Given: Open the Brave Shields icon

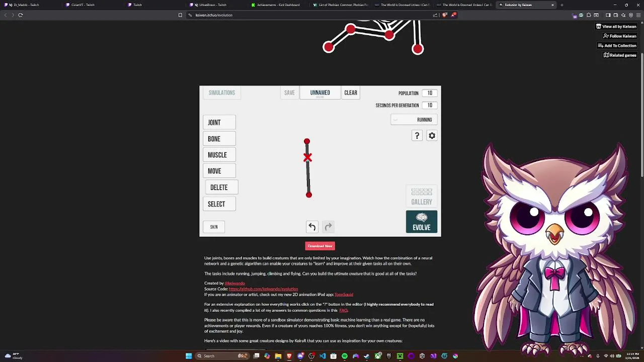Looking at the screenshot, I should coord(444,15).
